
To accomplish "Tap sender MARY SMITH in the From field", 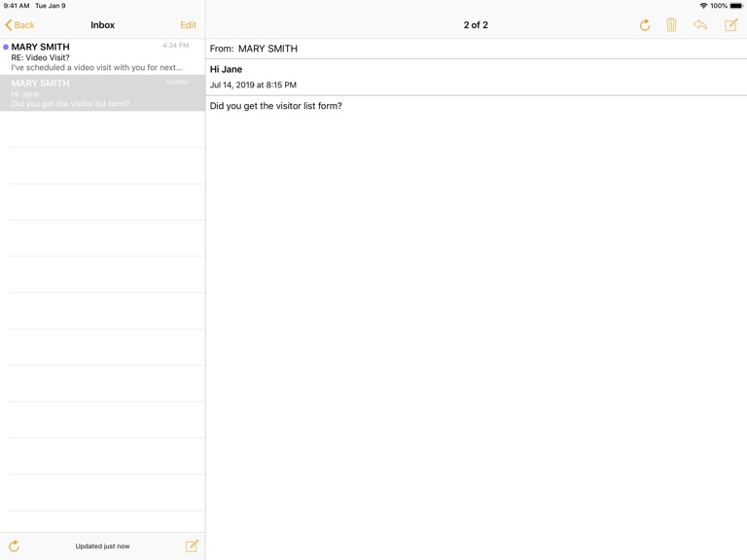I will point(267,49).
